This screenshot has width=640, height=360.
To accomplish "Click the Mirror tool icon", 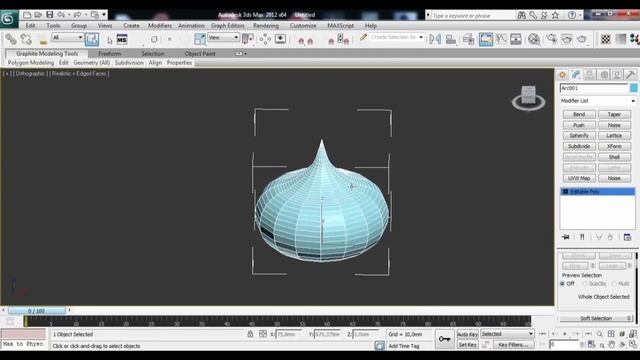I will [x=435, y=39].
